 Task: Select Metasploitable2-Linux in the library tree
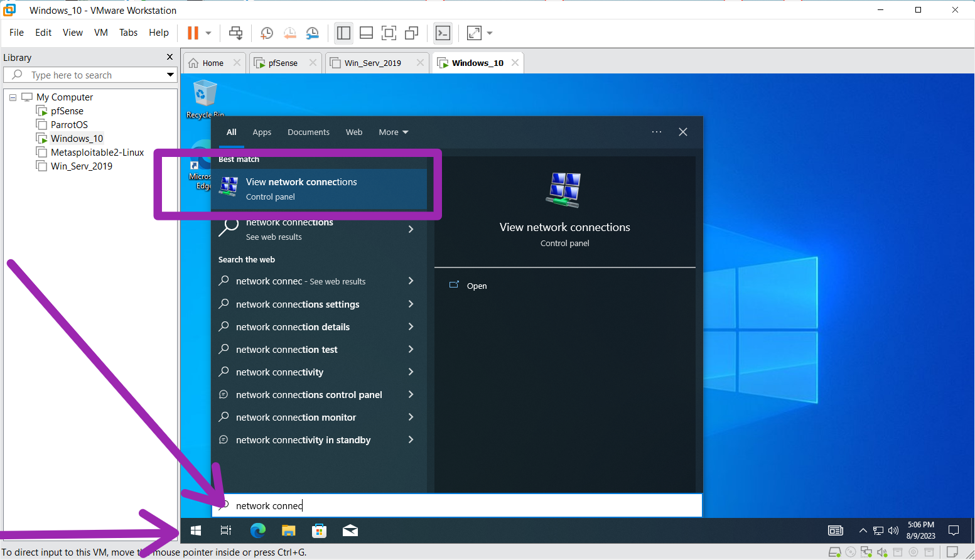97,153
